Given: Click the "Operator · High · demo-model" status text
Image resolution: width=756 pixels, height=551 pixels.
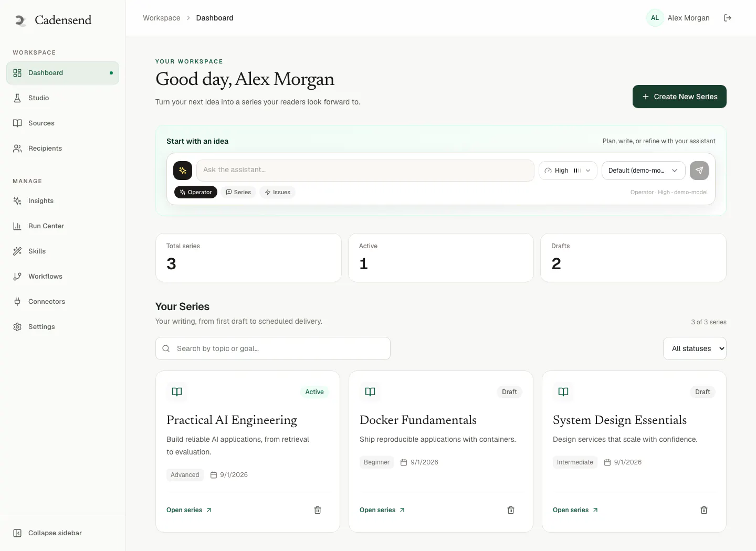Looking at the screenshot, I should point(669,193).
